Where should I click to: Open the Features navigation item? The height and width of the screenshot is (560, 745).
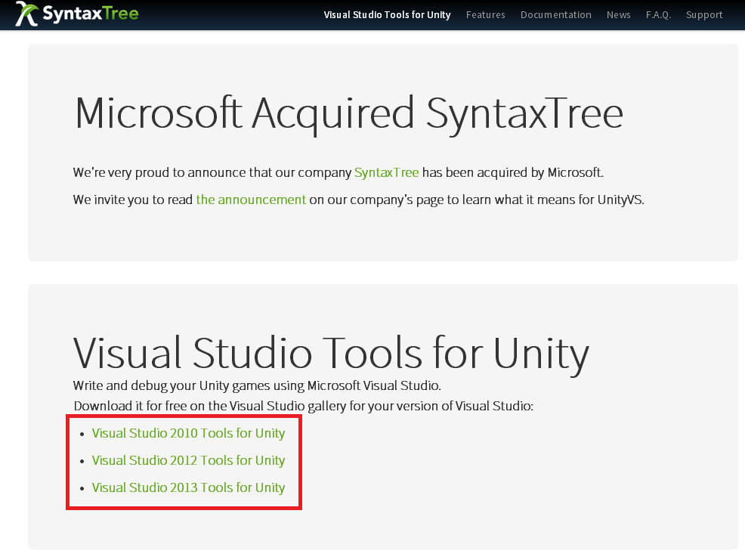tap(486, 15)
